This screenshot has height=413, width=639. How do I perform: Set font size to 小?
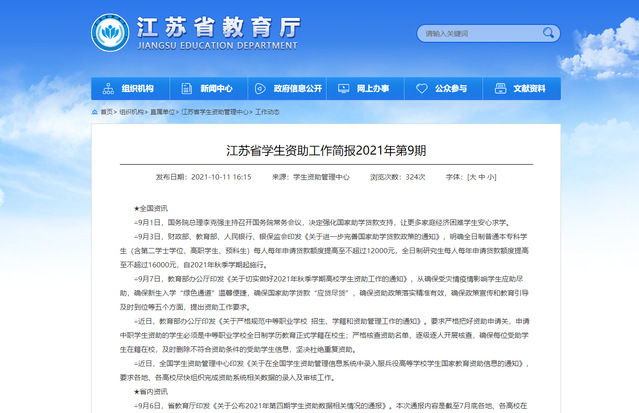tap(491, 176)
